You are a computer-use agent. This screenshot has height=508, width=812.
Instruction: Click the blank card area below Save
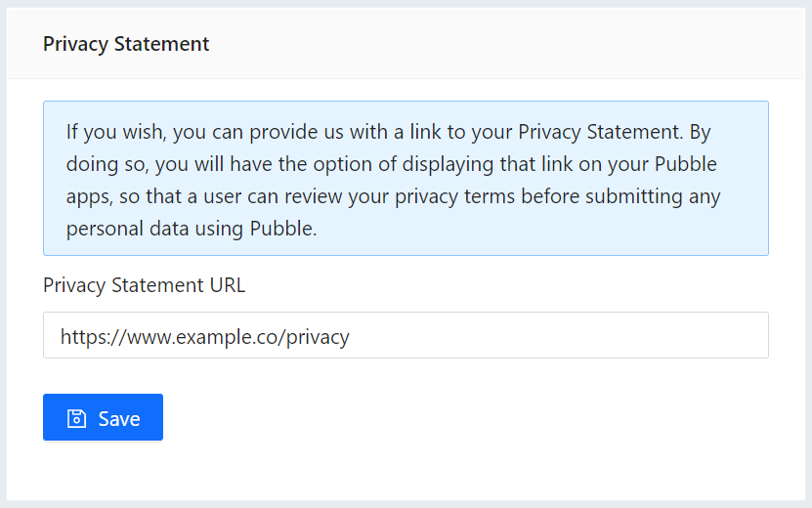point(406,474)
